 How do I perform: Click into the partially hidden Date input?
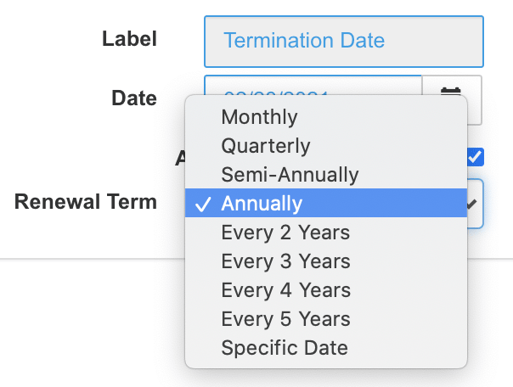click(313, 86)
